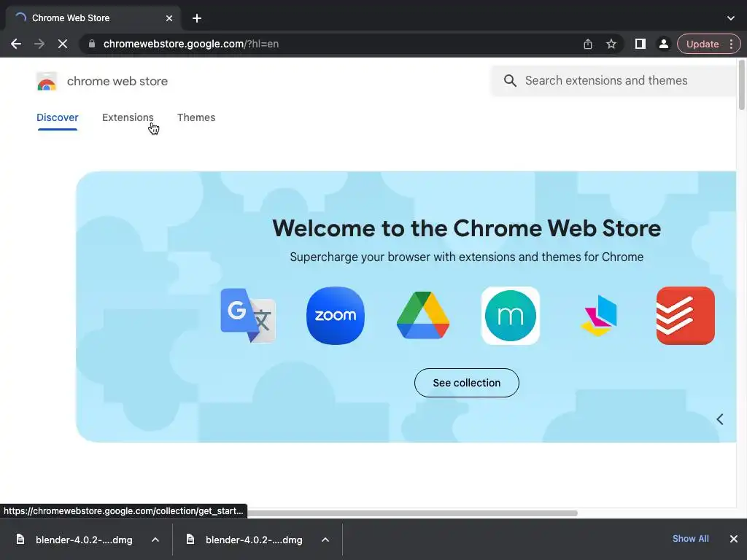
Task: Click the address bar URL
Action: (191, 44)
